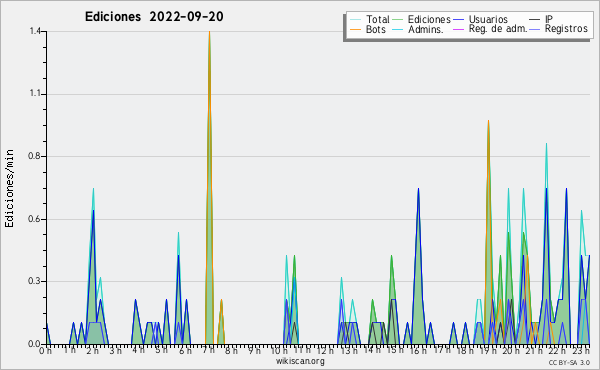The image size is (600, 370).
Task: Click the dark IP legend line swatch
Action: [x=535, y=20]
